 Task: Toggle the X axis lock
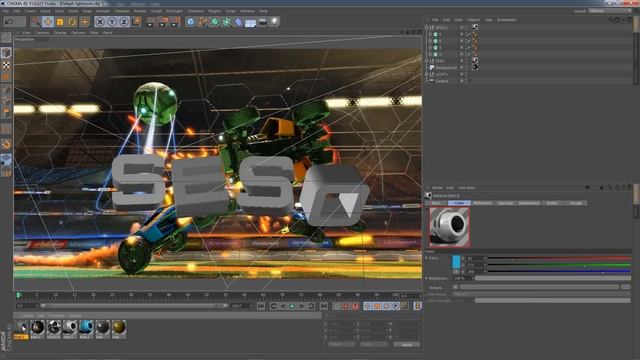point(100,22)
